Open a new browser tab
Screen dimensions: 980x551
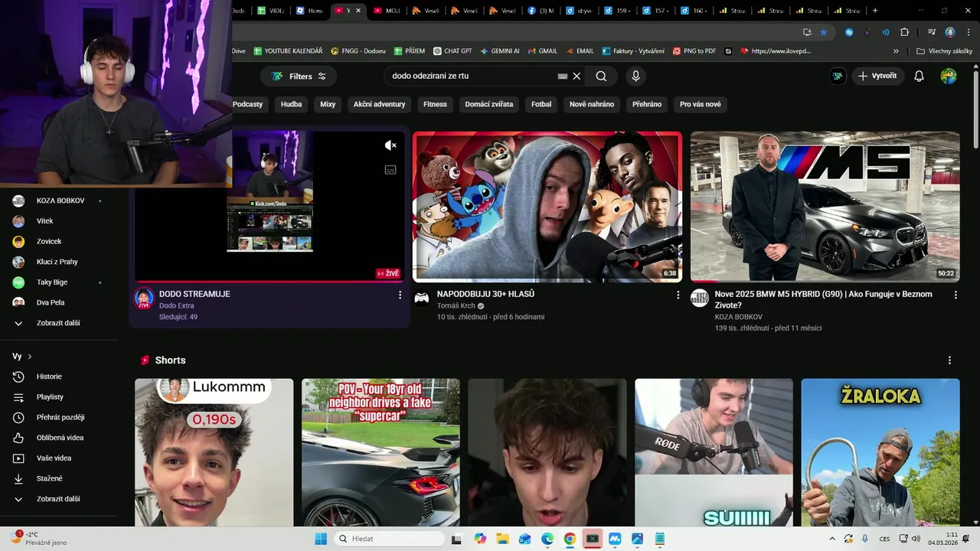point(875,11)
